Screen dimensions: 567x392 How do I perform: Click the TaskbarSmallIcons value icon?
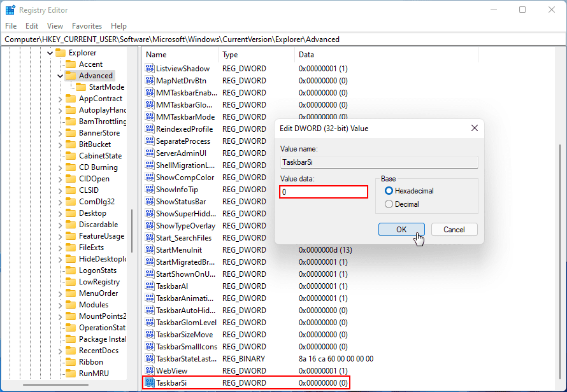[149, 346]
